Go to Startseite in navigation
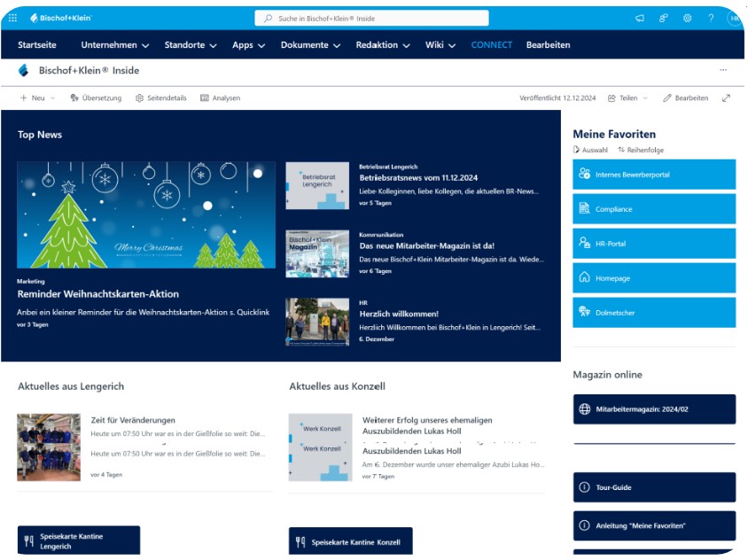 [x=36, y=45]
